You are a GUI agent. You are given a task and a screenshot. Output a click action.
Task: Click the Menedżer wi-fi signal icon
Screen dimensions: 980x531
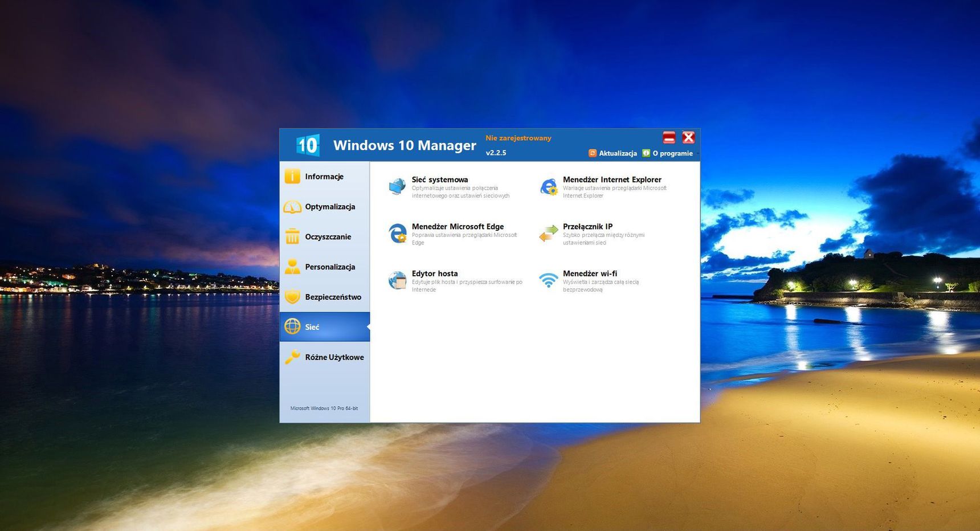(x=549, y=280)
